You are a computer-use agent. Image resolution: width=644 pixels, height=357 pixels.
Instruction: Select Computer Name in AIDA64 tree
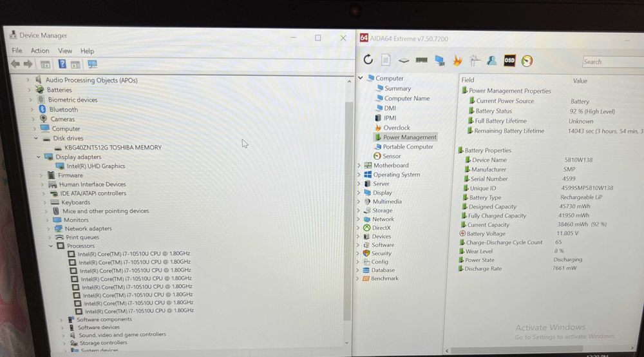[406, 98]
